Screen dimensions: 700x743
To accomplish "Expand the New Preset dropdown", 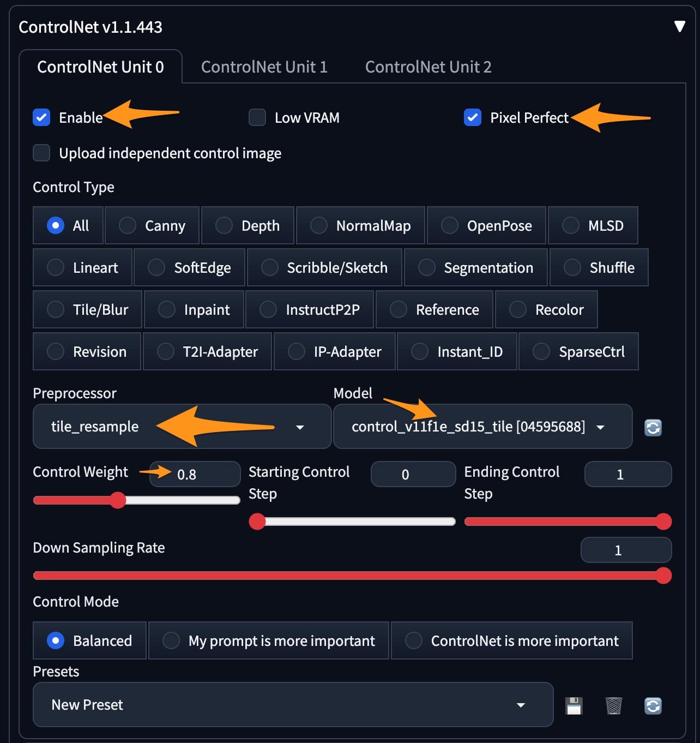I will click(x=293, y=704).
